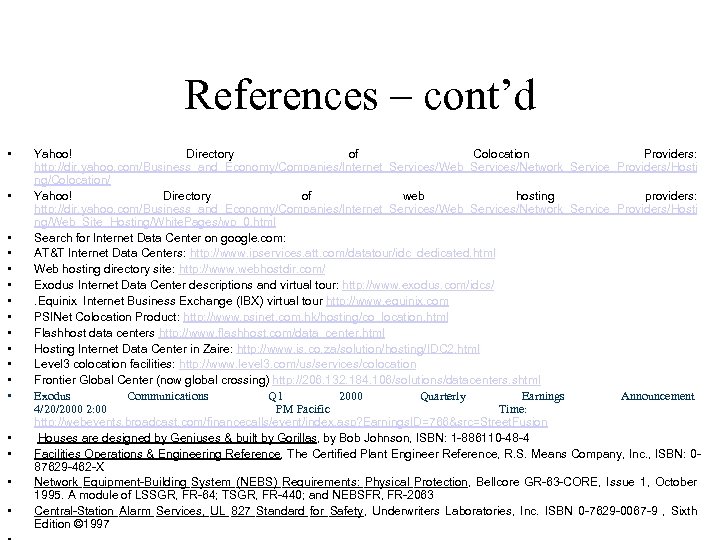Open the webevents.broadcast.com financecalls link
The image size is (720, 540).
[x=291, y=422]
